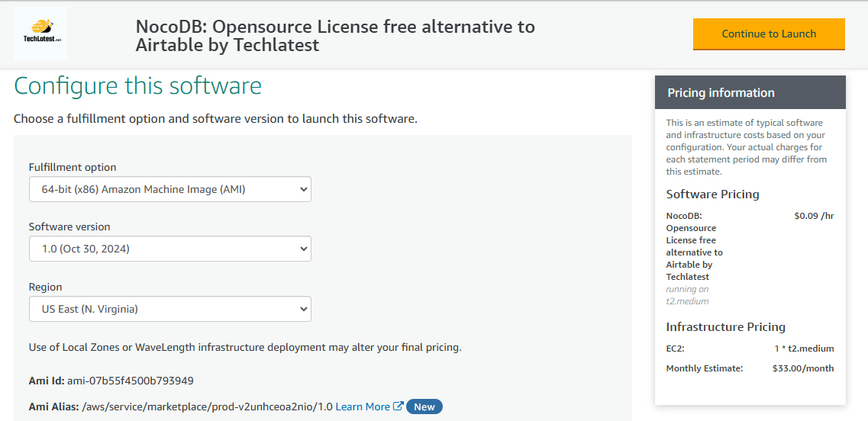
Task: Open the Software version dropdown
Action: tap(170, 249)
